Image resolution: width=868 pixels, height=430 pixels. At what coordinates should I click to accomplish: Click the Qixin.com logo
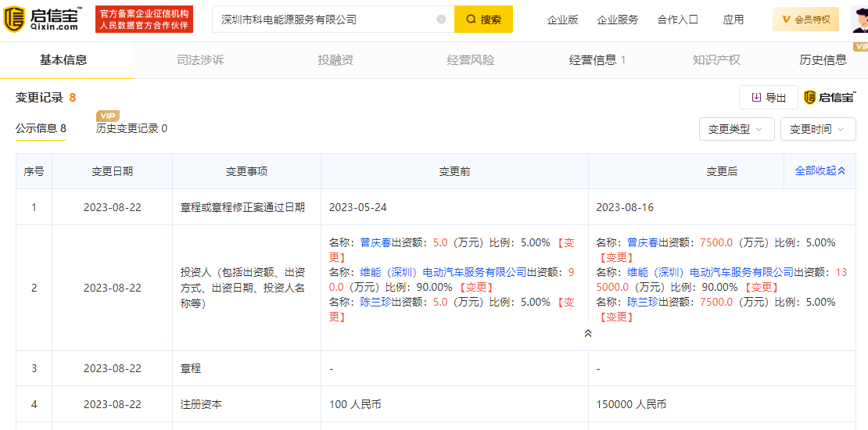[x=44, y=20]
